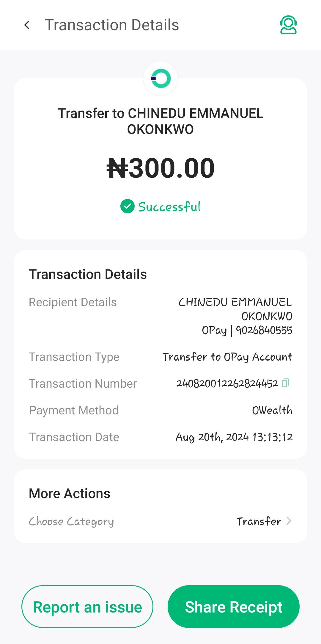Tap the transaction number 240820012262824452
This screenshot has width=321, height=644.
(x=227, y=383)
